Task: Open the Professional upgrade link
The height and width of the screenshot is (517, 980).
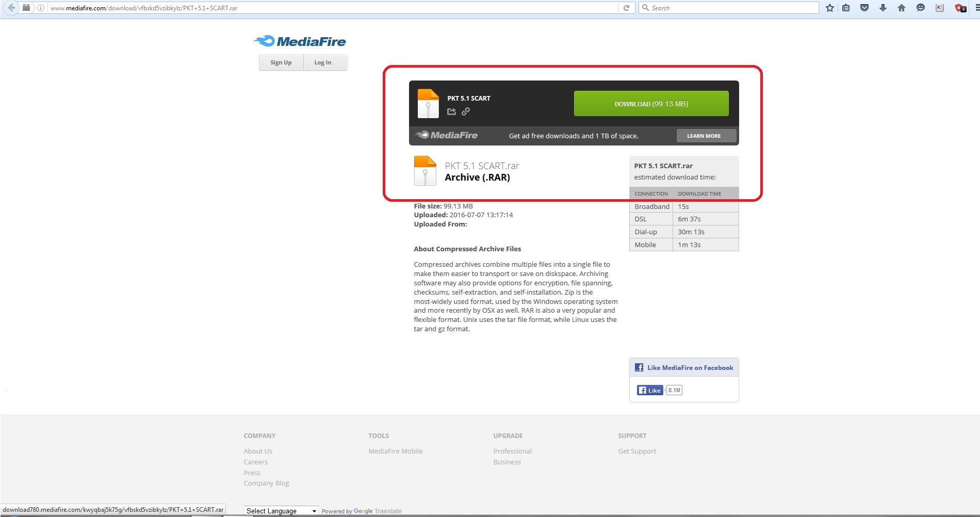Action: [x=513, y=451]
